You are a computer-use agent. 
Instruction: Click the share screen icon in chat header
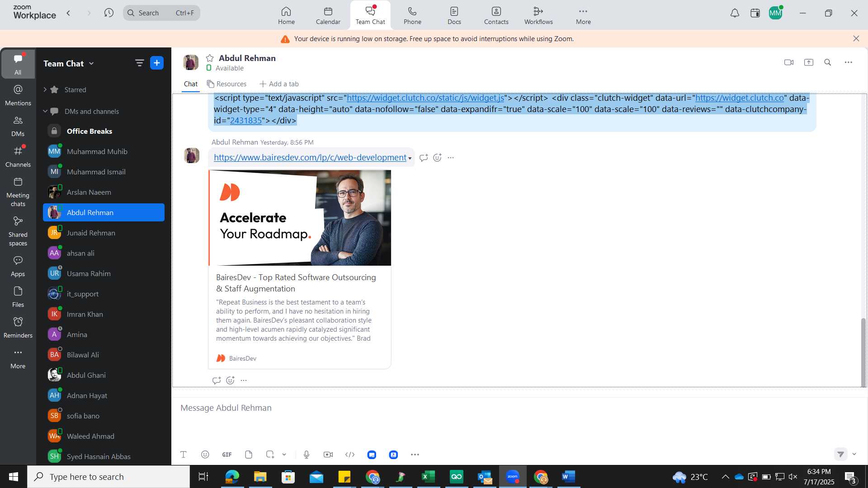click(809, 62)
